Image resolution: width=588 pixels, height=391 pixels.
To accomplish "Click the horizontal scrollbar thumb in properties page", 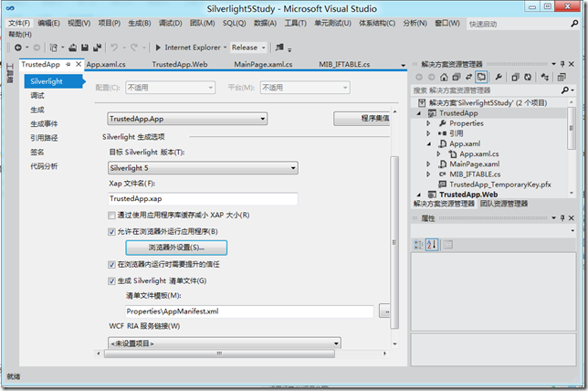I will click(219, 354).
